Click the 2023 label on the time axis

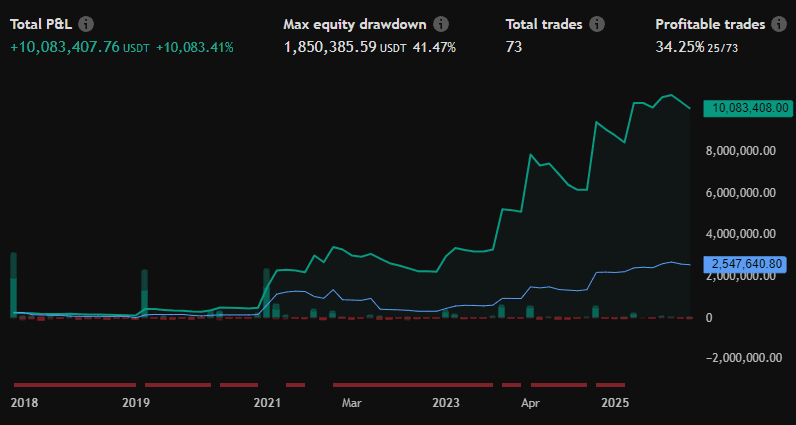pyautogui.click(x=446, y=404)
